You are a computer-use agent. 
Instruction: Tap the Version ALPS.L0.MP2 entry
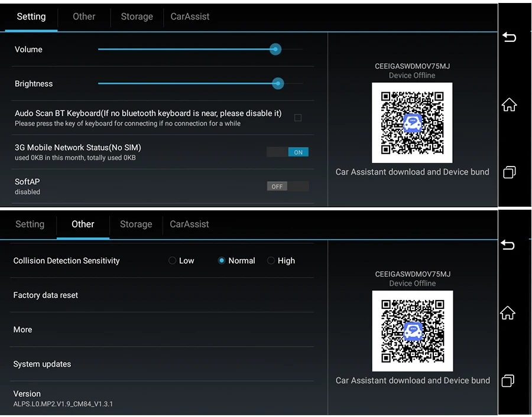(x=162, y=398)
